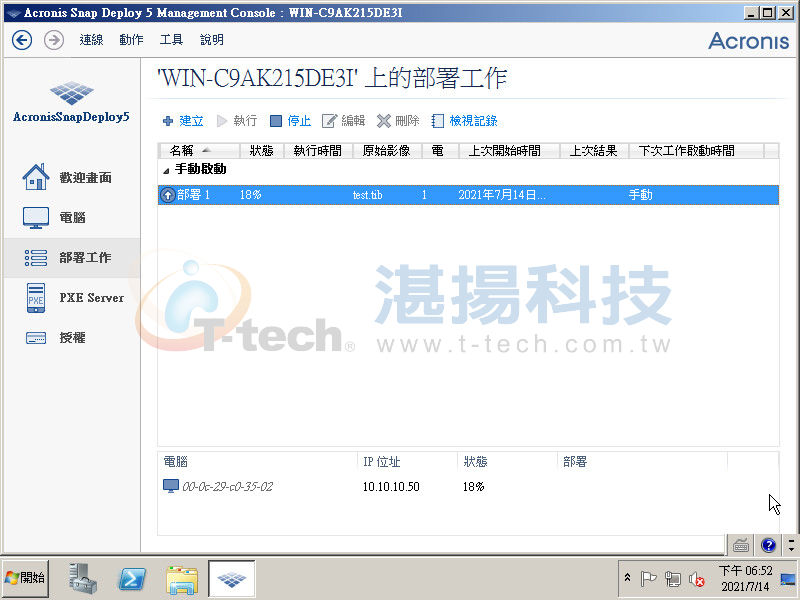Click the IP address 10.10.10.50

point(391,487)
